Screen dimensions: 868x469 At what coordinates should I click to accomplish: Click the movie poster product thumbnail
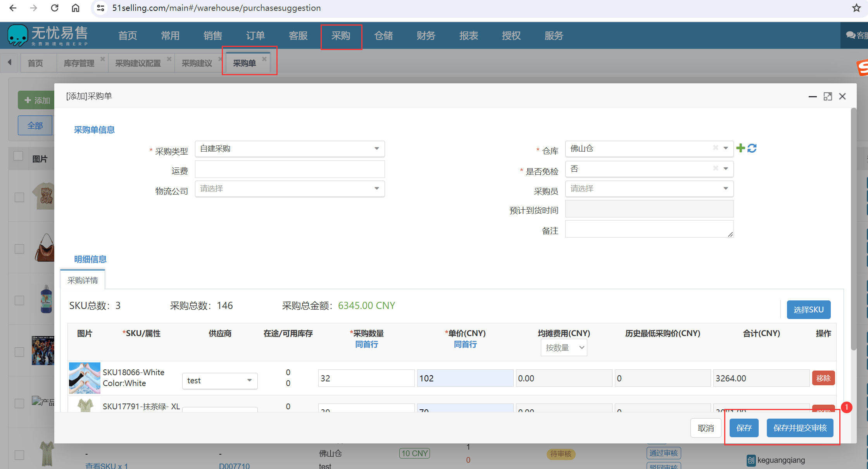[x=43, y=350]
